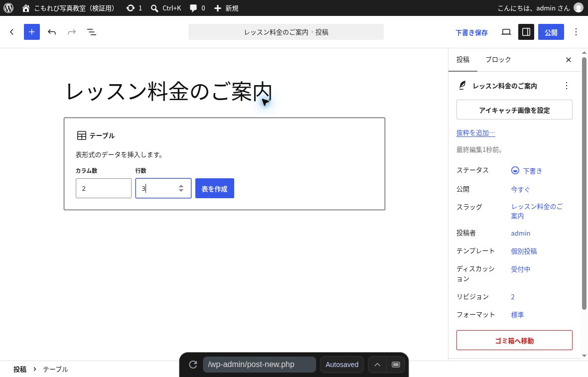Click the 表を作成 button
The height and width of the screenshot is (377, 588).
[x=214, y=188]
